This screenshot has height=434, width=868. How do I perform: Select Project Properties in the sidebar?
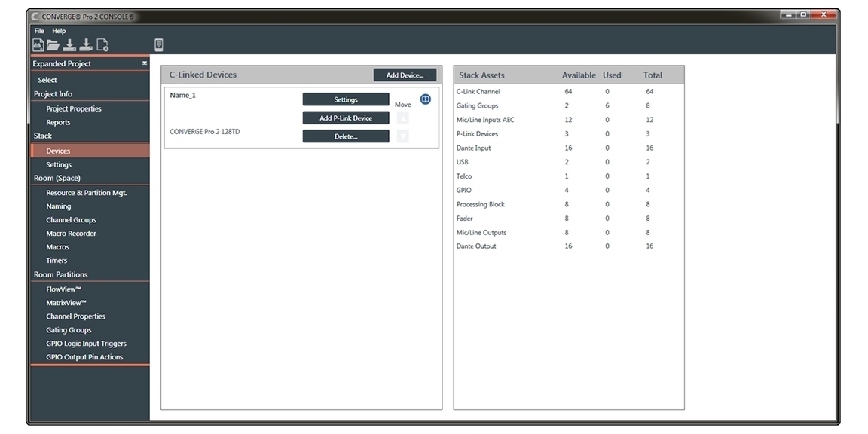(x=74, y=109)
